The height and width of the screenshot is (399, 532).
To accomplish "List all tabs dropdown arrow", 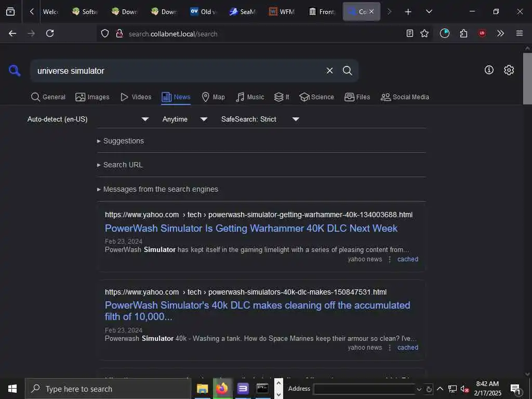I will (429, 11).
